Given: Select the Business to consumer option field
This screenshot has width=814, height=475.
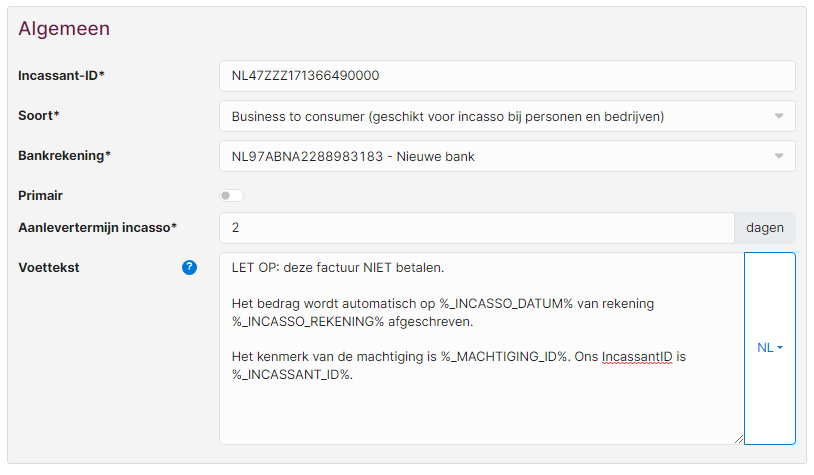Looking at the screenshot, I should (x=507, y=116).
